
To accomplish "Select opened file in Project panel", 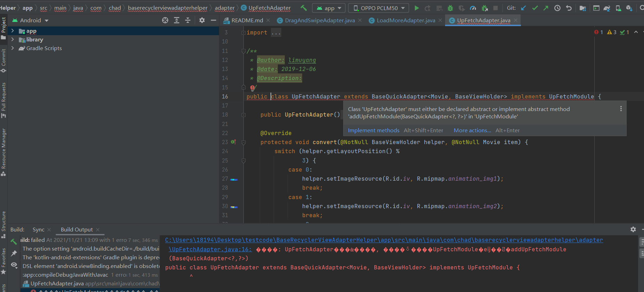I will 165,20.
